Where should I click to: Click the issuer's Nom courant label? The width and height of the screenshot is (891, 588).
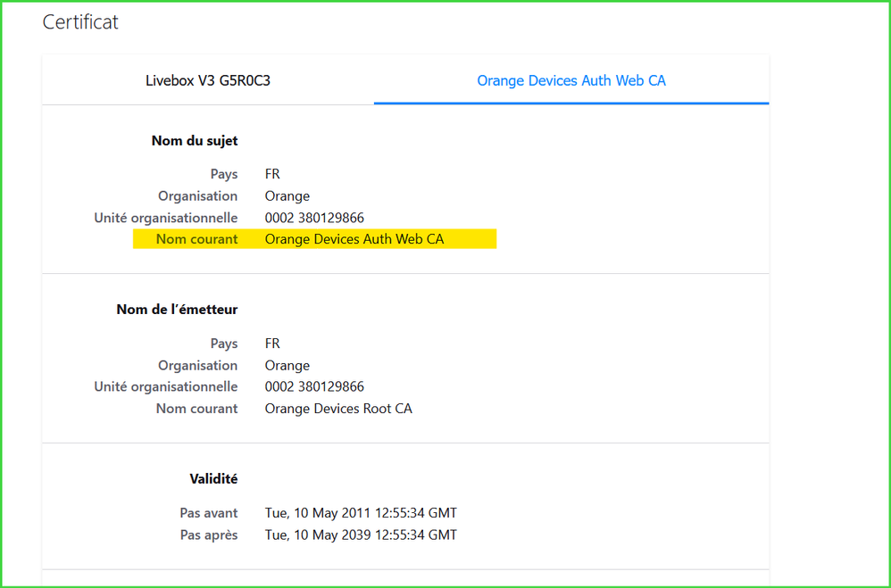coord(196,409)
